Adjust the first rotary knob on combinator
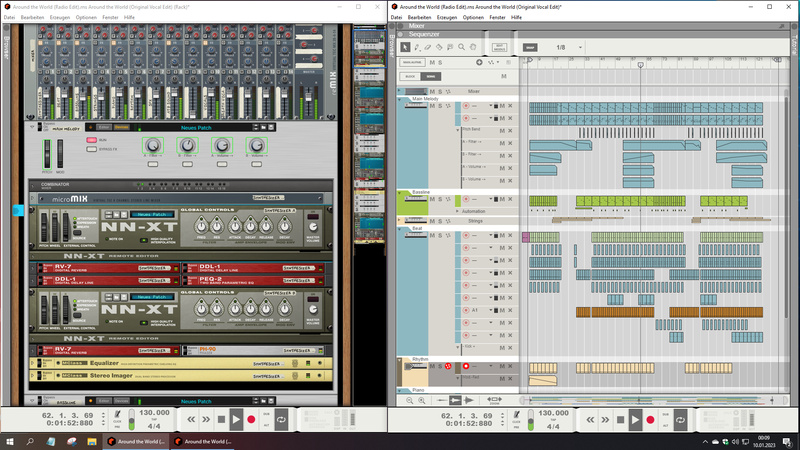The height and width of the screenshot is (450, 800). point(153,146)
